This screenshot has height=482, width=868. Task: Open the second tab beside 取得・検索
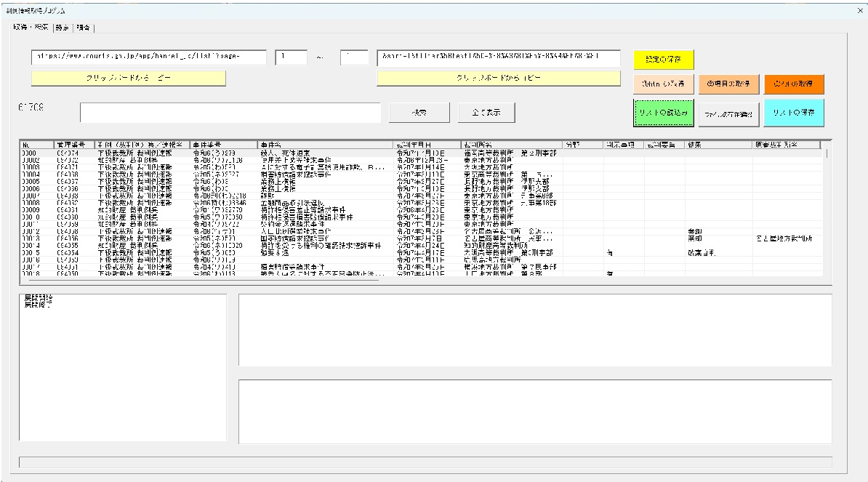[61, 28]
